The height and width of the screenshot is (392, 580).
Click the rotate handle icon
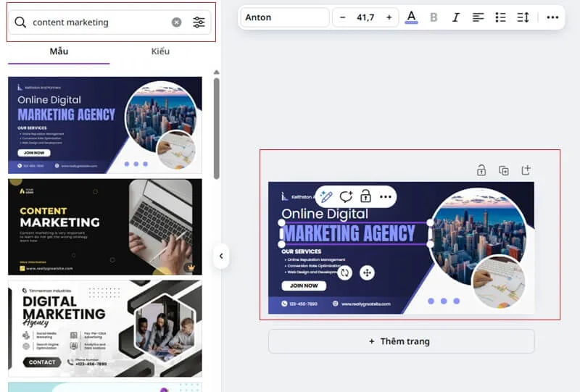(x=345, y=273)
